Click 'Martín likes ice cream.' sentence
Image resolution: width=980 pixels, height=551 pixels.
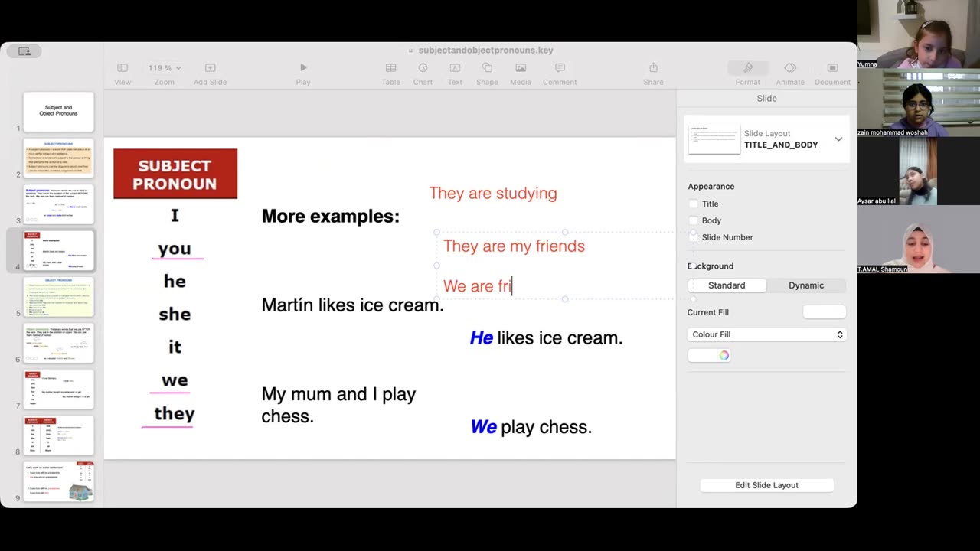(x=353, y=305)
